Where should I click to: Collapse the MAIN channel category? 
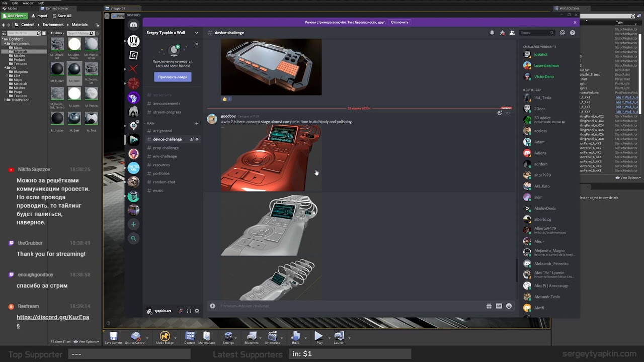(151, 123)
